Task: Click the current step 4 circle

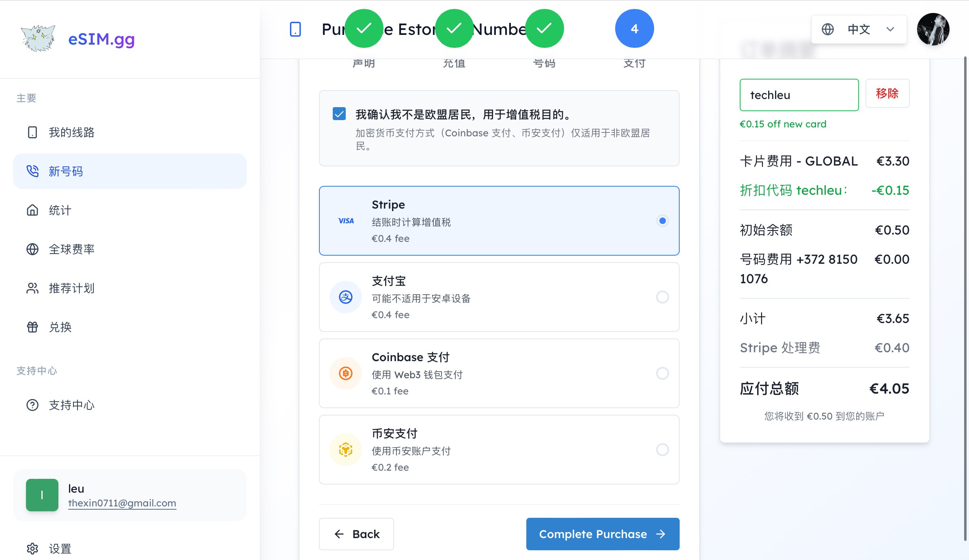Action: pyautogui.click(x=635, y=28)
